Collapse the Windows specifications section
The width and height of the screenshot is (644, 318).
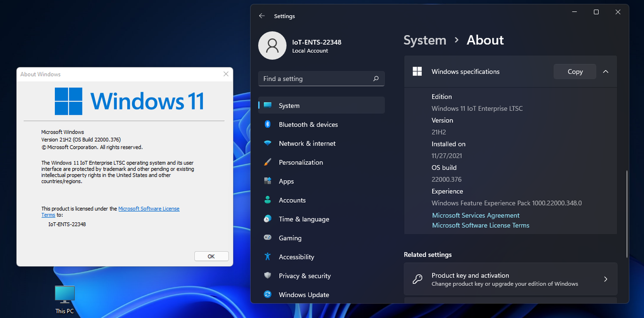tap(606, 71)
